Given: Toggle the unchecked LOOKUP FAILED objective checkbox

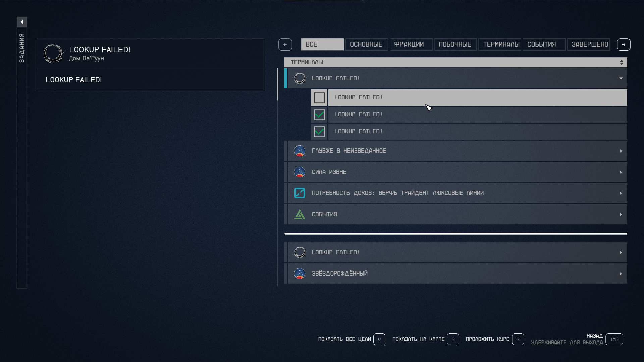Looking at the screenshot, I should pyautogui.click(x=319, y=98).
